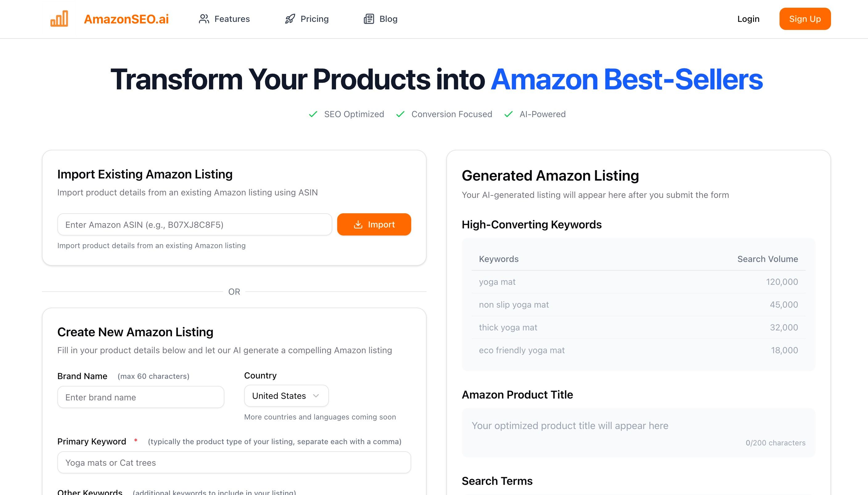This screenshot has height=495, width=868.
Task: Click the SEO Optimized checkmark icon
Action: 313,114
